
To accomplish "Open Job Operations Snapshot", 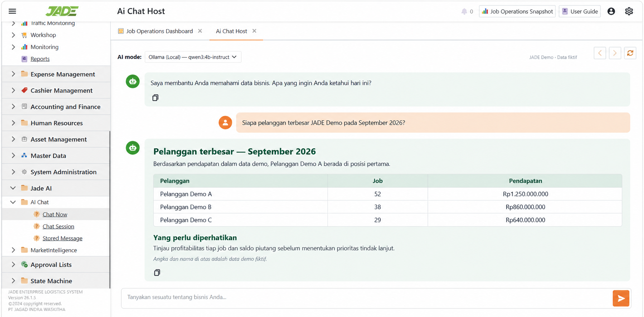I will [x=517, y=11].
